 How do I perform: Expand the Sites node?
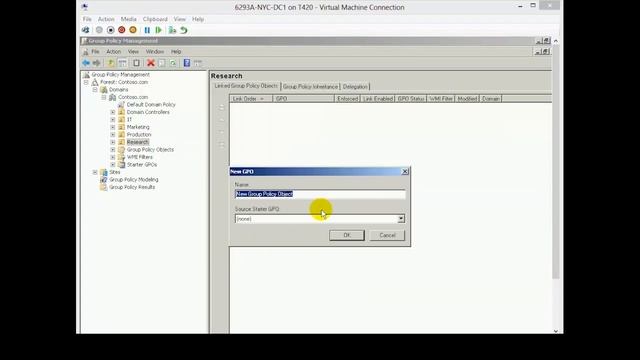point(95,172)
